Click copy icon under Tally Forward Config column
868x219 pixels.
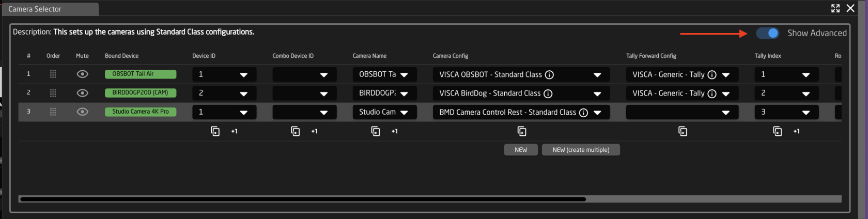point(683,131)
